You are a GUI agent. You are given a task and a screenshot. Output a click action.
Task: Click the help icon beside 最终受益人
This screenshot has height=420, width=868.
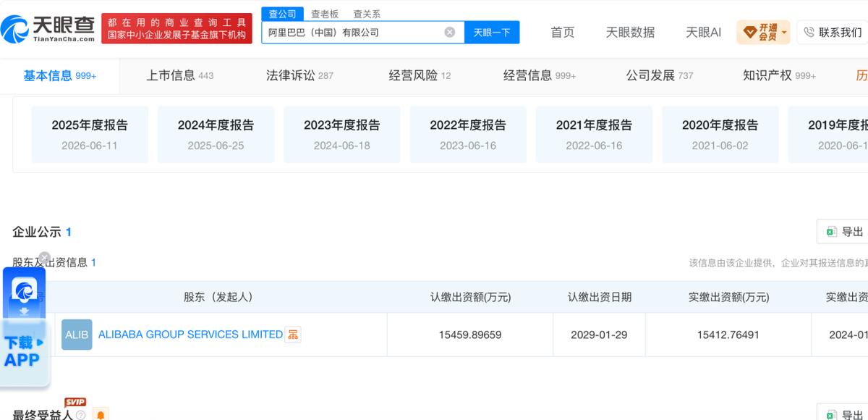pyautogui.click(x=80, y=415)
